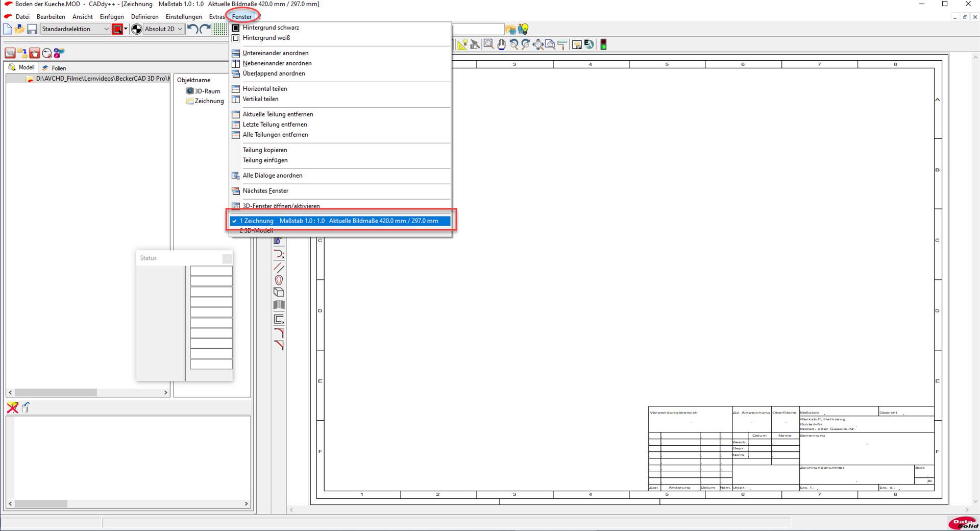Image resolution: width=980 pixels, height=531 pixels.
Task: Click Aktuelle Teilung entfernen
Action: [x=340, y=114]
